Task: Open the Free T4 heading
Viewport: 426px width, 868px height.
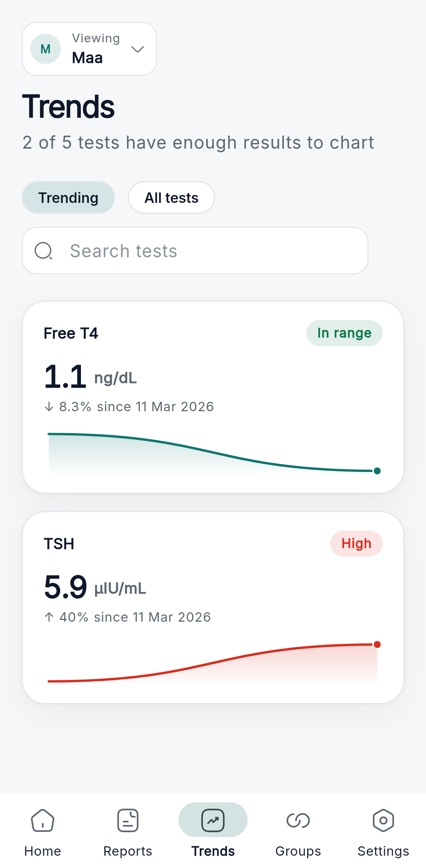Action: 71,333
